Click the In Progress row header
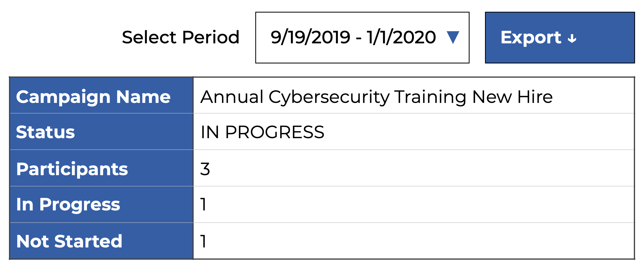The image size is (644, 270). click(68, 205)
